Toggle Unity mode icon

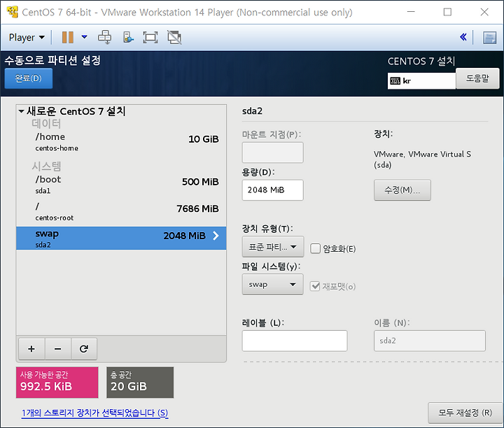174,37
